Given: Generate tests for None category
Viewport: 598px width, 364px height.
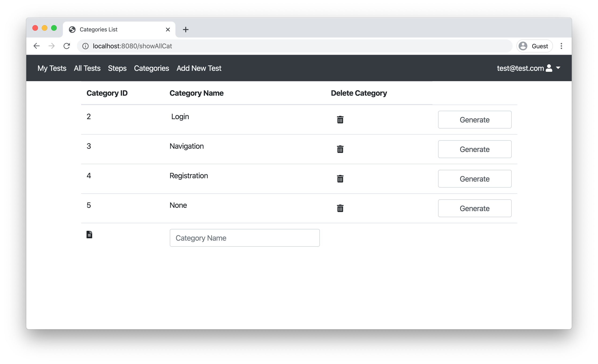Looking at the screenshot, I should tap(474, 208).
